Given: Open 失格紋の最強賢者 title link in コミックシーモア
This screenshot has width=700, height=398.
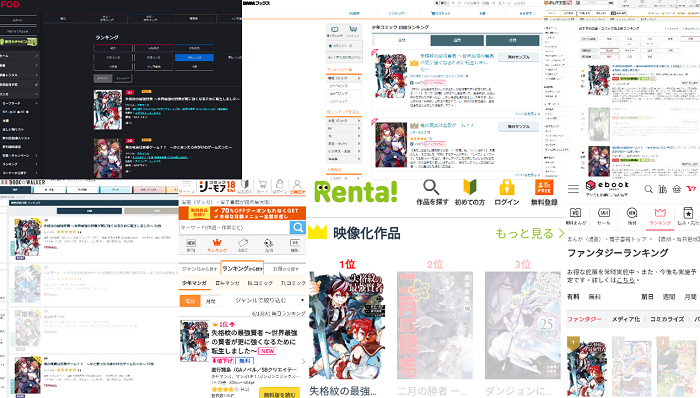Looking at the screenshot, I should pyautogui.click(x=254, y=342).
